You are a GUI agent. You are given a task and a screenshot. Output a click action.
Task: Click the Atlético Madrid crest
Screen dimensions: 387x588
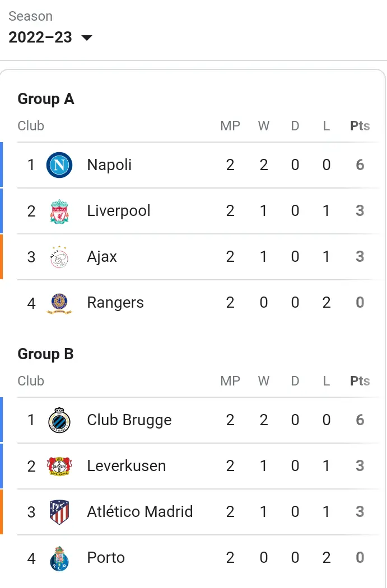[x=59, y=512]
